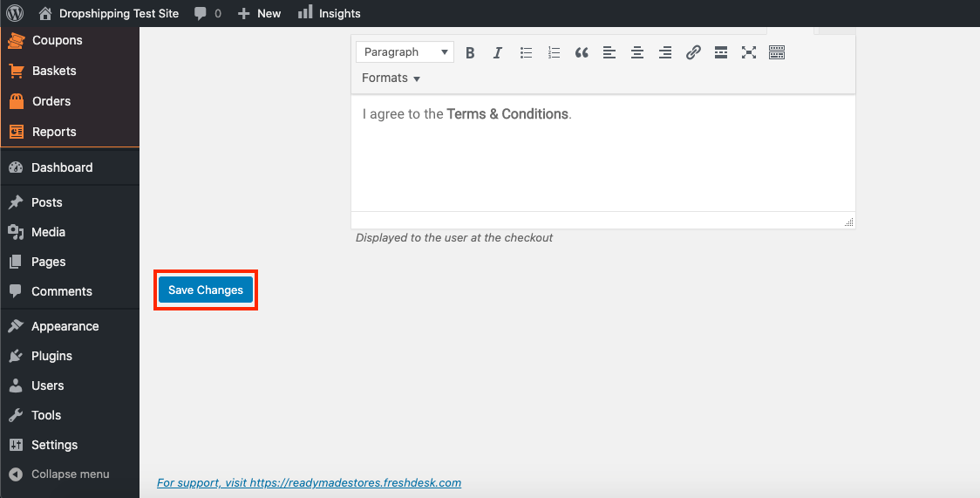Click the Settings sliders icon

click(x=16, y=445)
